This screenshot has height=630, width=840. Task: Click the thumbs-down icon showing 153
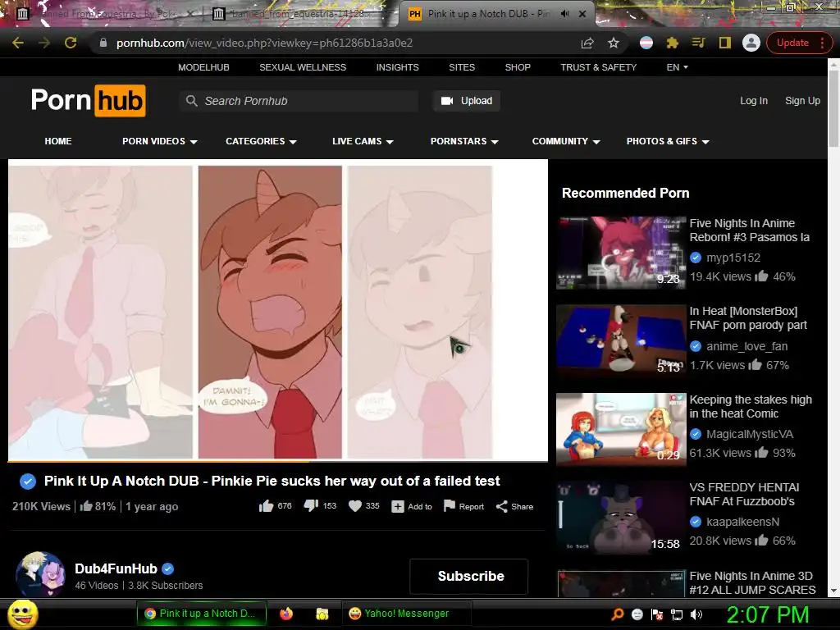click(311, 506)
